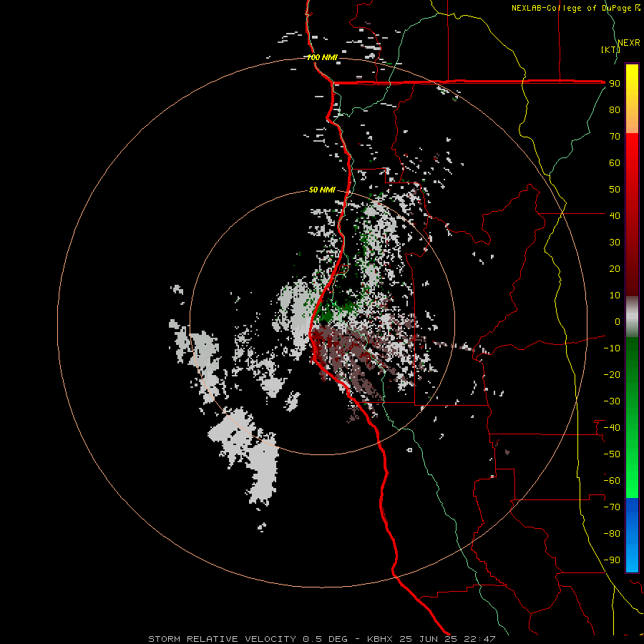Viewport: 644px width, 644px height.
Task: Click the 60 value on the velocity scale
Action: click(615, 162)
